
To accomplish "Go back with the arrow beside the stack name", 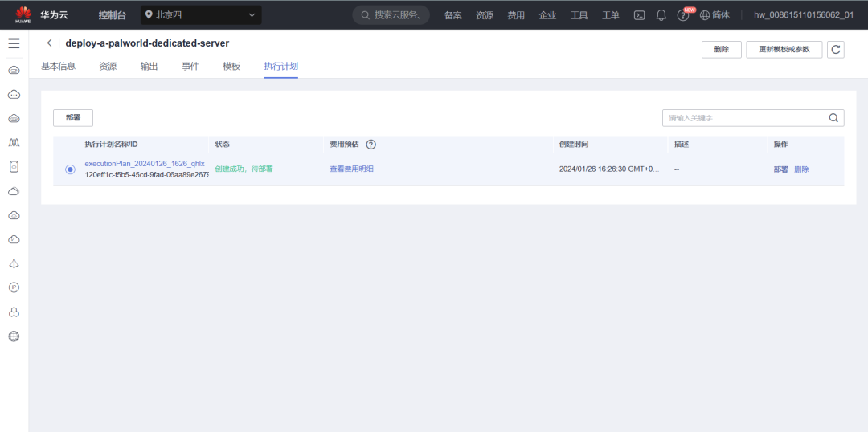I will (x=49, y=43).
